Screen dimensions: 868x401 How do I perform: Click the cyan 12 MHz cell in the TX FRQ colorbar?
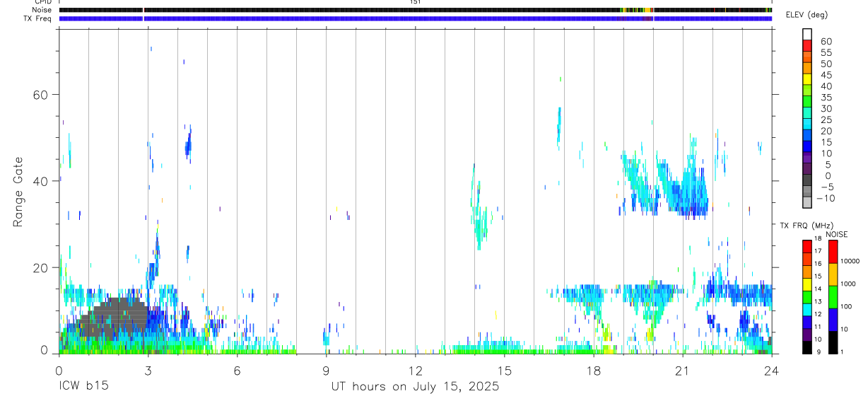807,310
